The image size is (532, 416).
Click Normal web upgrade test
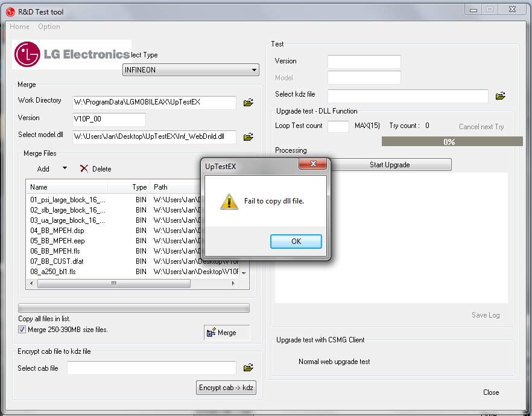pos(334,362)
